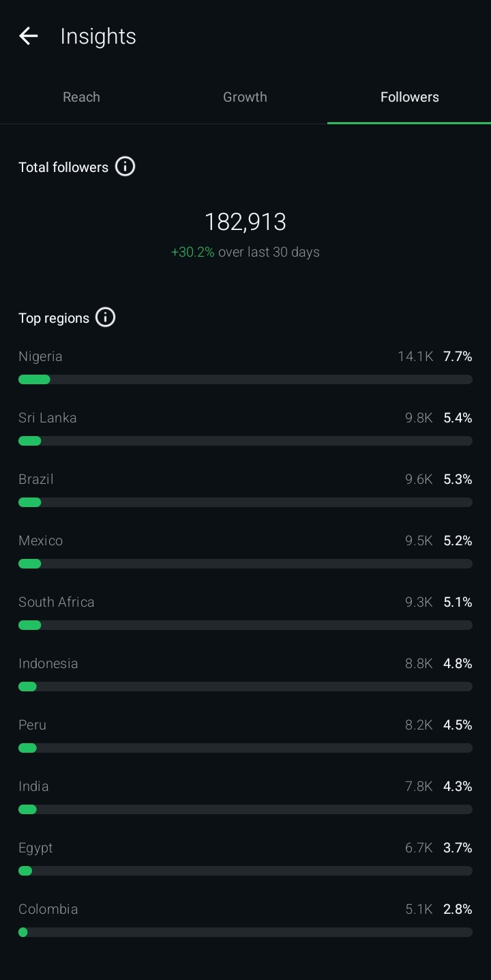Select the Sri Lanka region label

[48, 418]
